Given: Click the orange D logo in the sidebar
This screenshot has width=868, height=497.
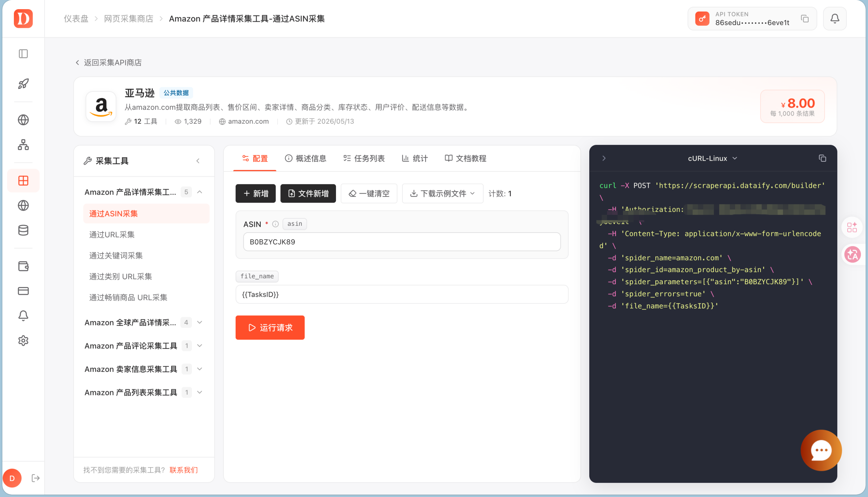Looking at the screenshot, I should point(23,18).
